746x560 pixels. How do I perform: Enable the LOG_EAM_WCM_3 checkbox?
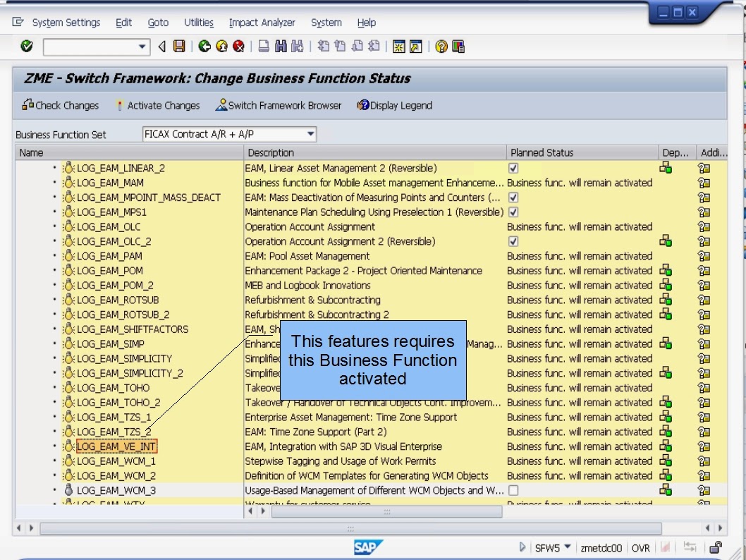(514, 490)
